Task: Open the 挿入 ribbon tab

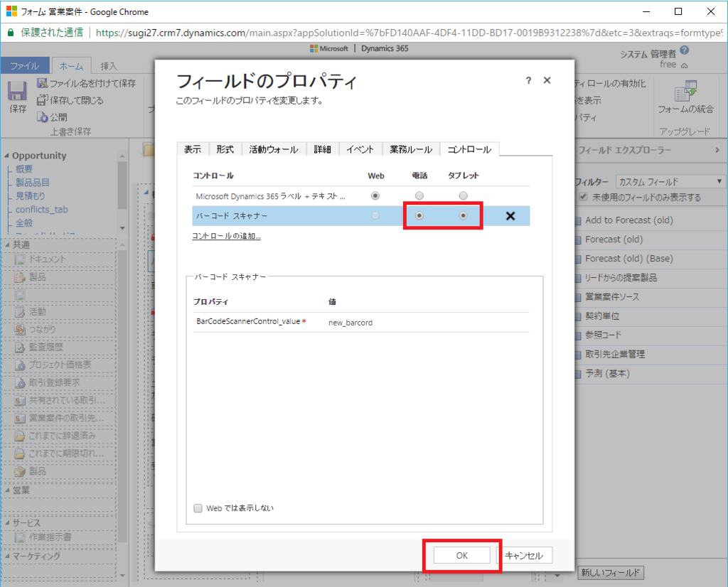Action: coord(109,66)
